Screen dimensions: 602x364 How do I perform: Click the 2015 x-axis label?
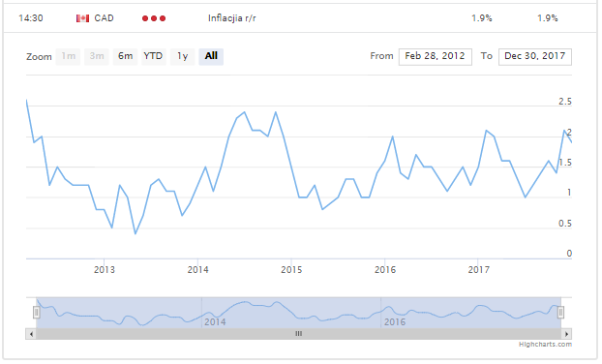coord(291,270)
